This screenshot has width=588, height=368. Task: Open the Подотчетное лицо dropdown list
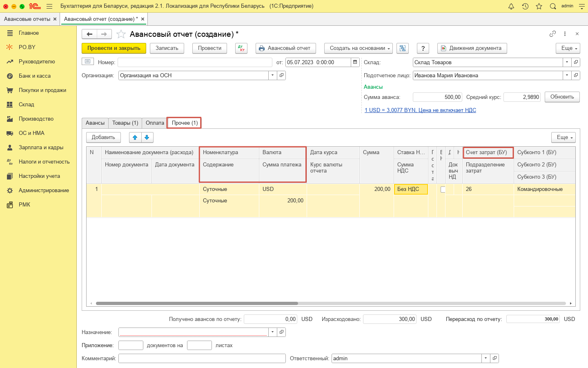click(x=567, y=75)
